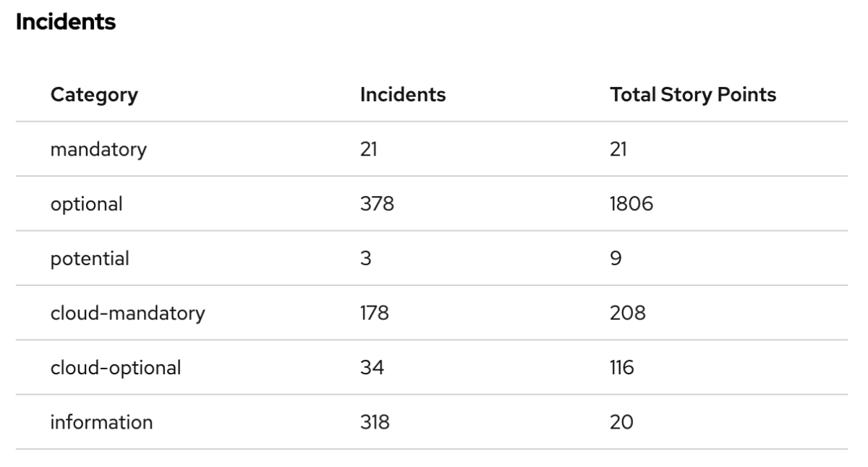The width and height of the screenshot is (868, 467).
Task: Click the 178 incidents count for cloud-mandatory
Action: point(375,314)
